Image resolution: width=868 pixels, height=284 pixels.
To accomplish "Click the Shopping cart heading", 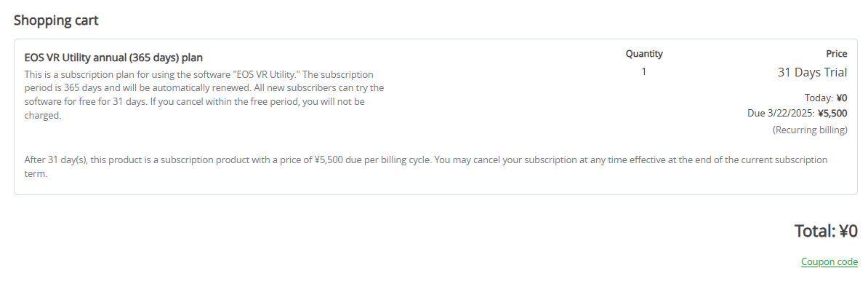I will [x=56, y=20].
